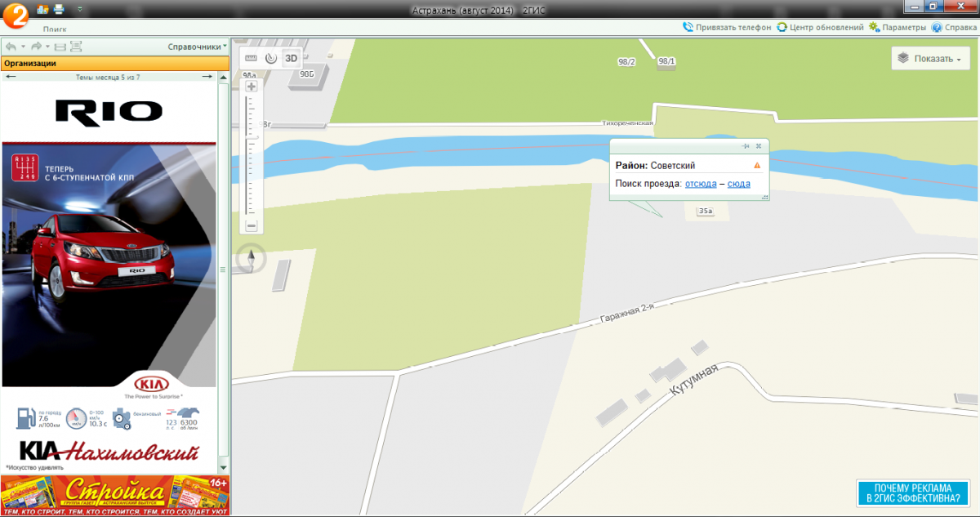Click the Гаражная 2-я street label
This screenshot has height=517, width=980.
point(626,312)
